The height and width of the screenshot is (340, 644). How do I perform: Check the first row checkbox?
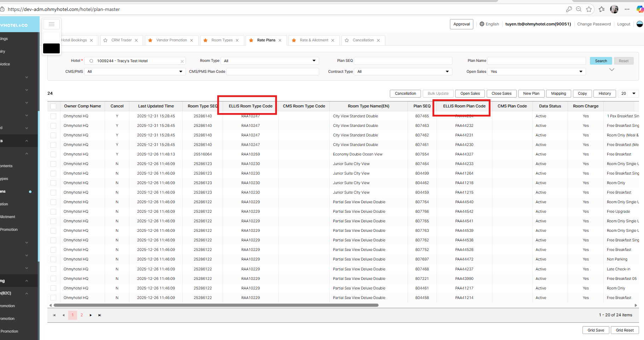tap(53, 116)
